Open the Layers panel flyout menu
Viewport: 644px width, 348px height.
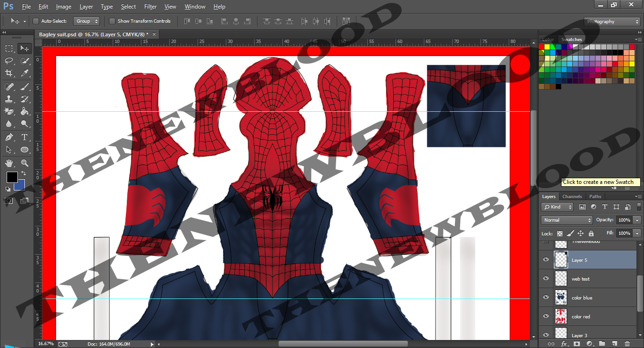coord(638,197)
